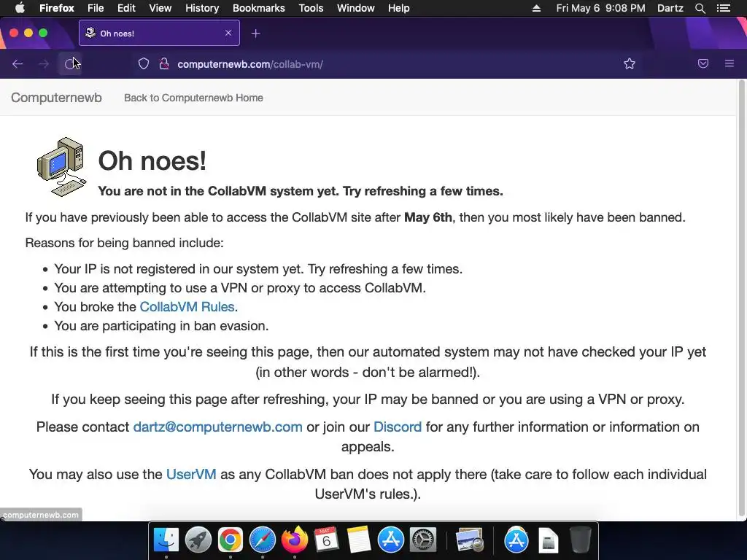Open the CollabVM Rules link
This screenshot has width=747, height=560.
187,307
